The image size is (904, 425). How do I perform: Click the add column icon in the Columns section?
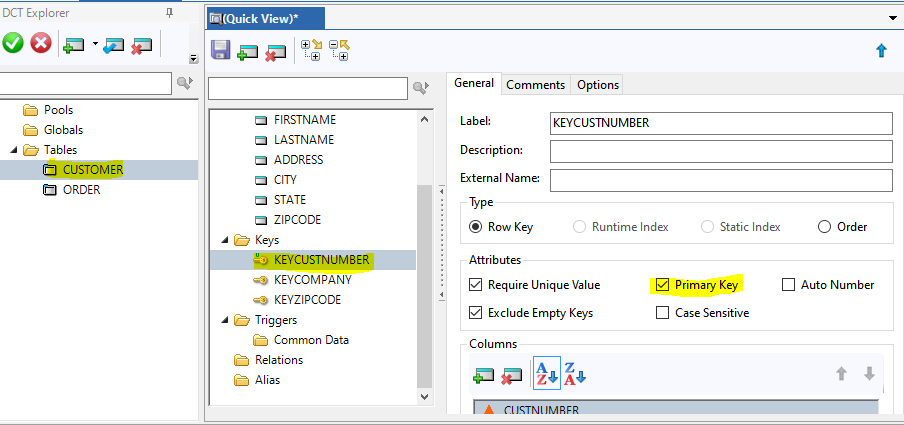[483, 375]
